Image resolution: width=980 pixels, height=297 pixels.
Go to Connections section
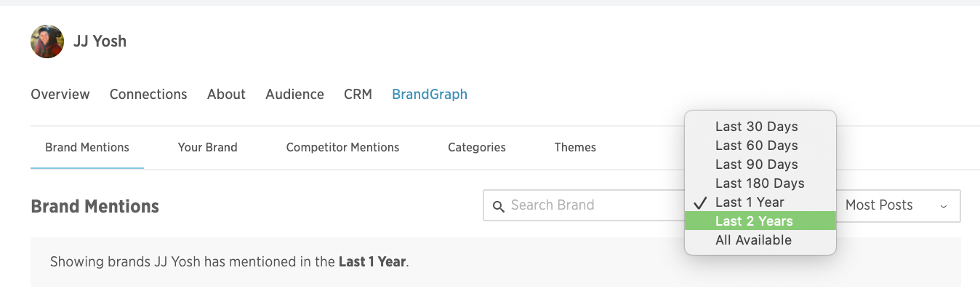[148, 94]
